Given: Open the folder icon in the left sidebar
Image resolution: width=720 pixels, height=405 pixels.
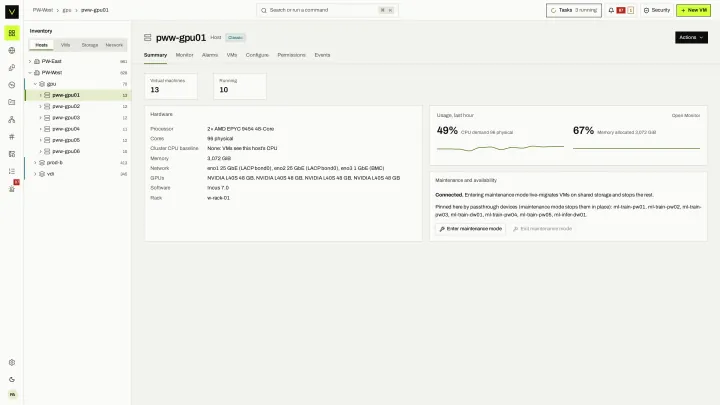Looking at the screenshot, I should 12,102.
